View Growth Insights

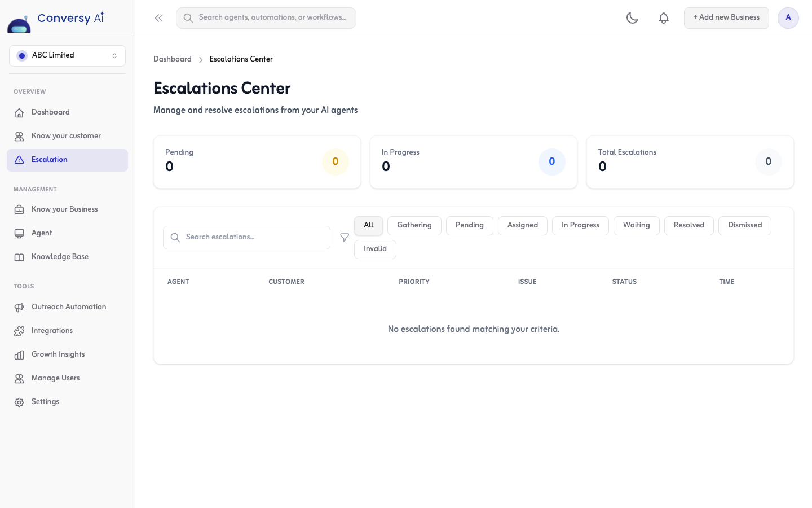[67, 354]
